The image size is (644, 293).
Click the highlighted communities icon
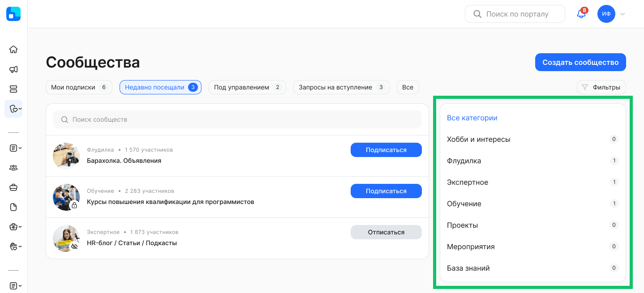point(13,109)
